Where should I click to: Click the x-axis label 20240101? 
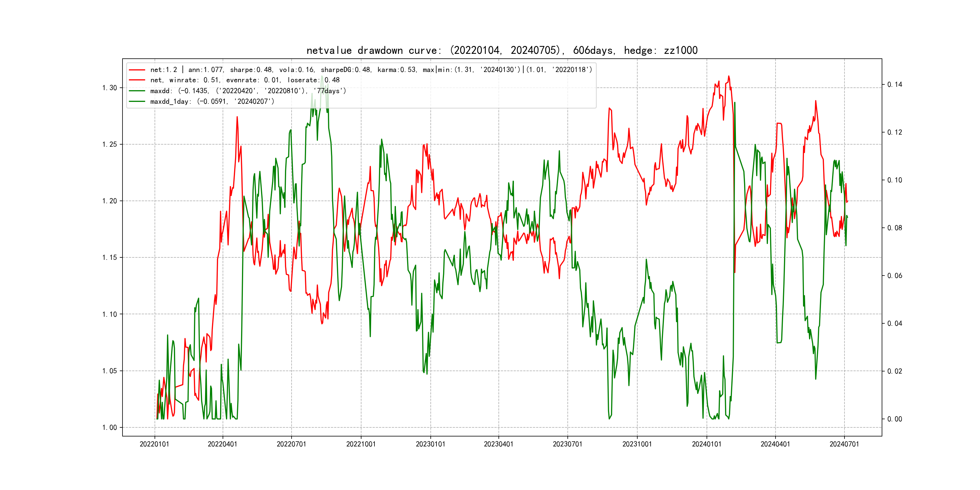[x=707, y=444]
